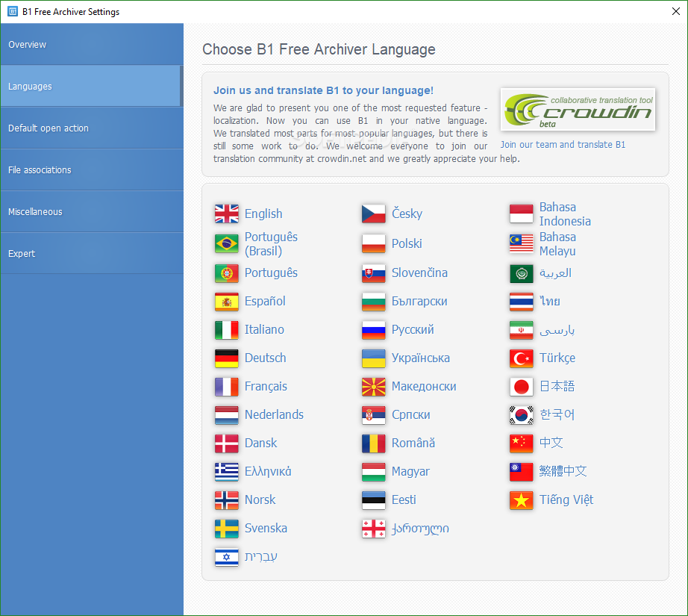The height and width of the screenshot is (616, 688).
Task: Select Svenska language link
Action: [266, 528]
